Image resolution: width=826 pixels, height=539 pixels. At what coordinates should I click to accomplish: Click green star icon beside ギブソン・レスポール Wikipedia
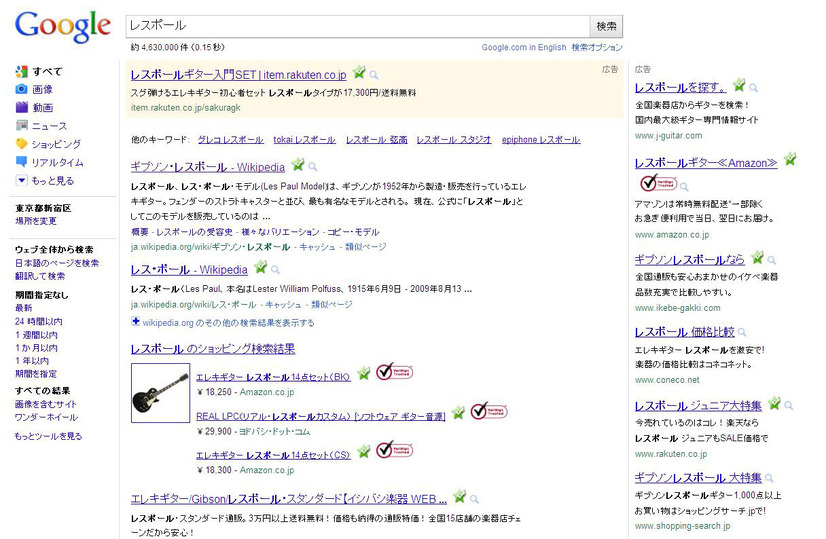click(298, 164)
